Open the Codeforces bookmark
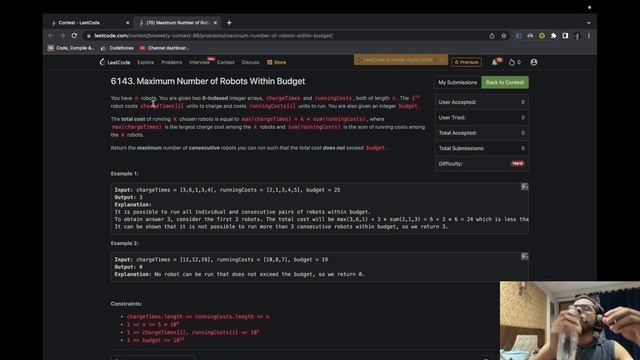 (118, 48)
